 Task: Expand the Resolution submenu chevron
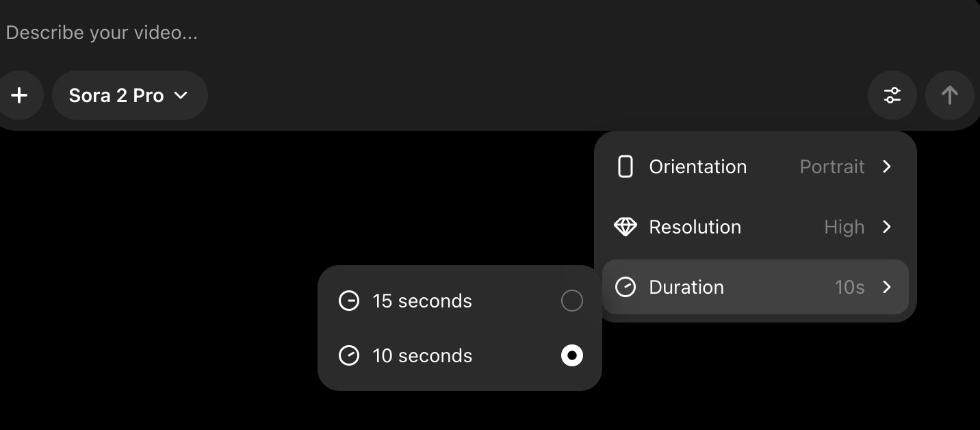(x=887, y=227)
